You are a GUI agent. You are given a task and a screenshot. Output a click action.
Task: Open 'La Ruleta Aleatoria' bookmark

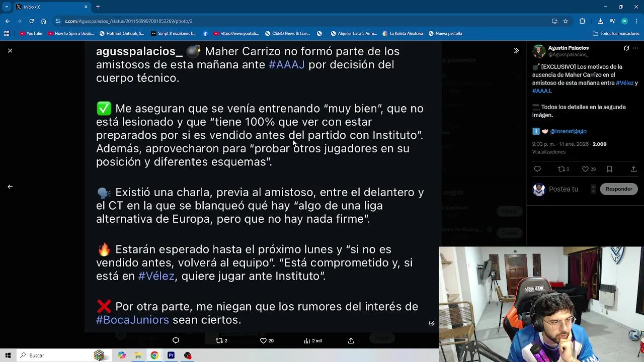tap(403, 34)
